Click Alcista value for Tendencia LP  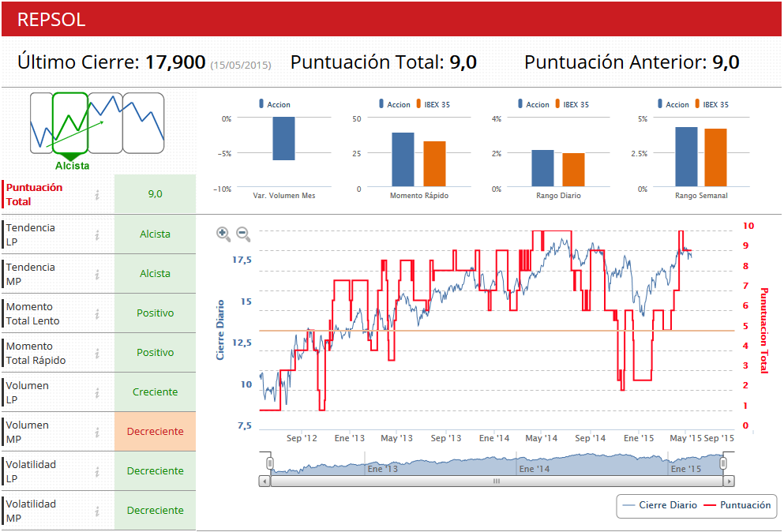tap(155, 234)
